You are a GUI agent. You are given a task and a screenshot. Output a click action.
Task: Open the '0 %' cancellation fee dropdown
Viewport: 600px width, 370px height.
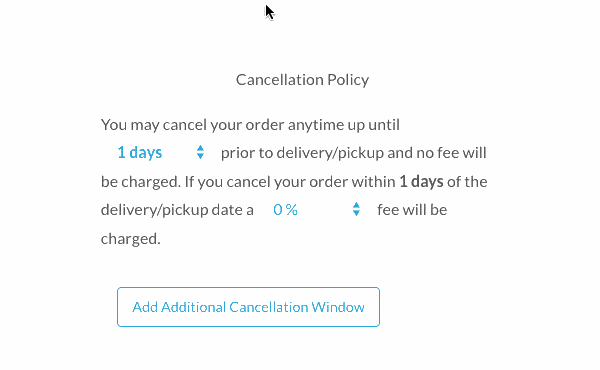tap(314, 209)
